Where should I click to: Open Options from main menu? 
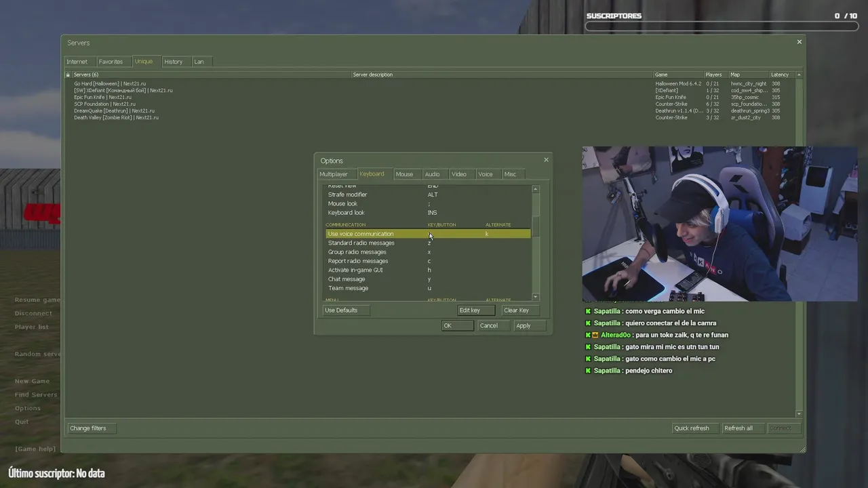[x=28, y=408]
